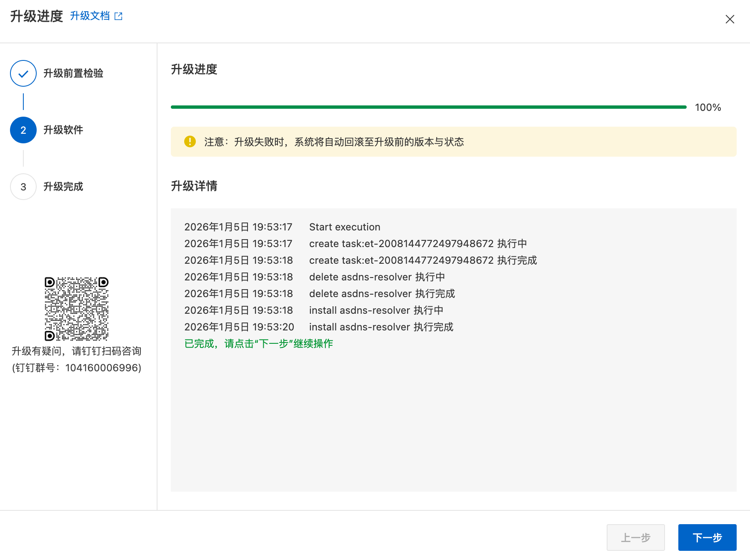Click the disabled 上一步 button
Viewport: 750px width, 560px height.
(x=635, y=537)
